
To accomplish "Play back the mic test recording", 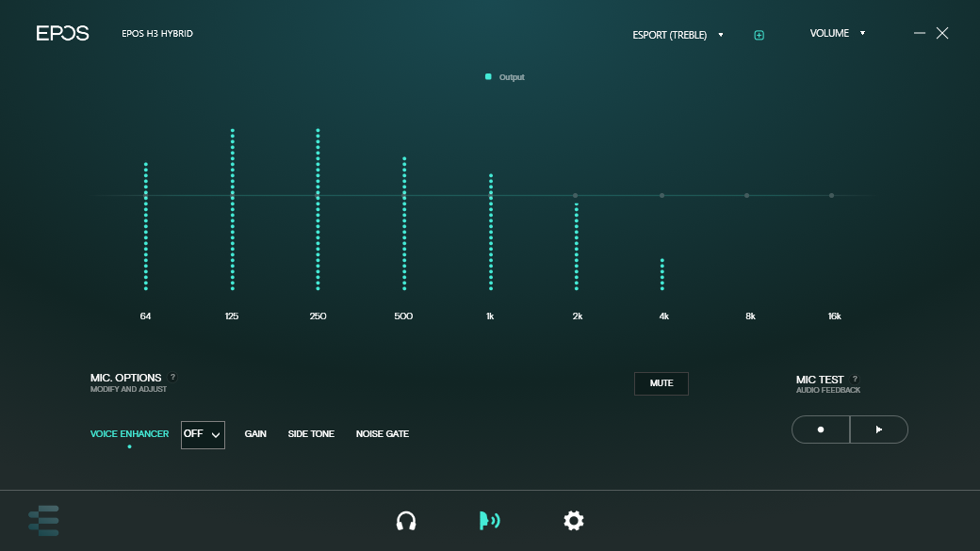I will point(879,429).
